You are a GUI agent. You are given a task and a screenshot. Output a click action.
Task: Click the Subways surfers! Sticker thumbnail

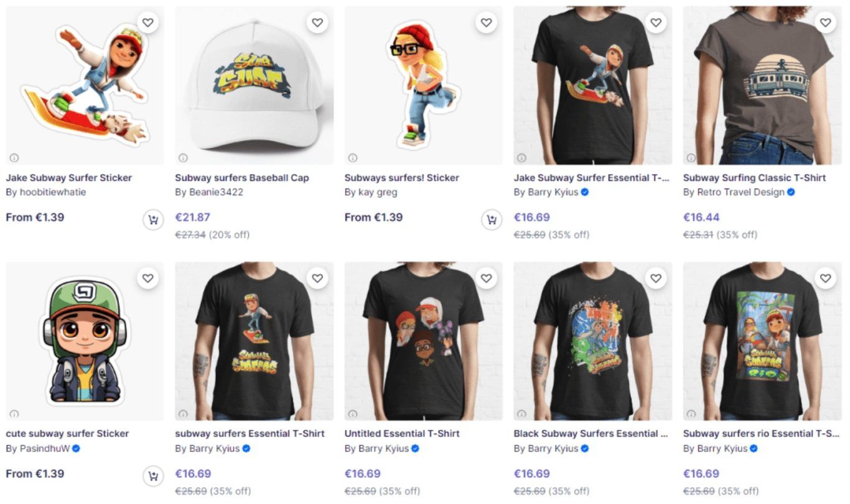423,86
